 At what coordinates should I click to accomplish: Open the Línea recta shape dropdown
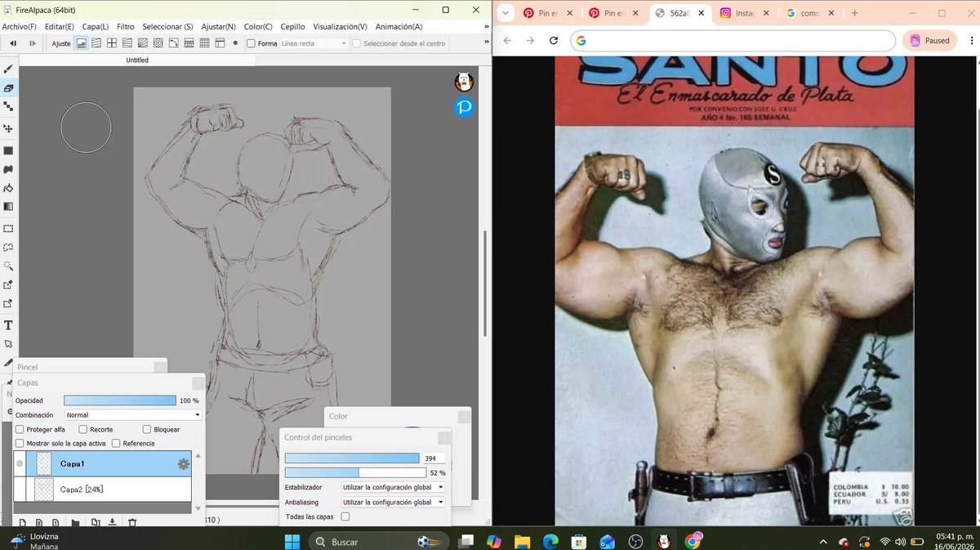pyautogui.click(x=314, y=43)
